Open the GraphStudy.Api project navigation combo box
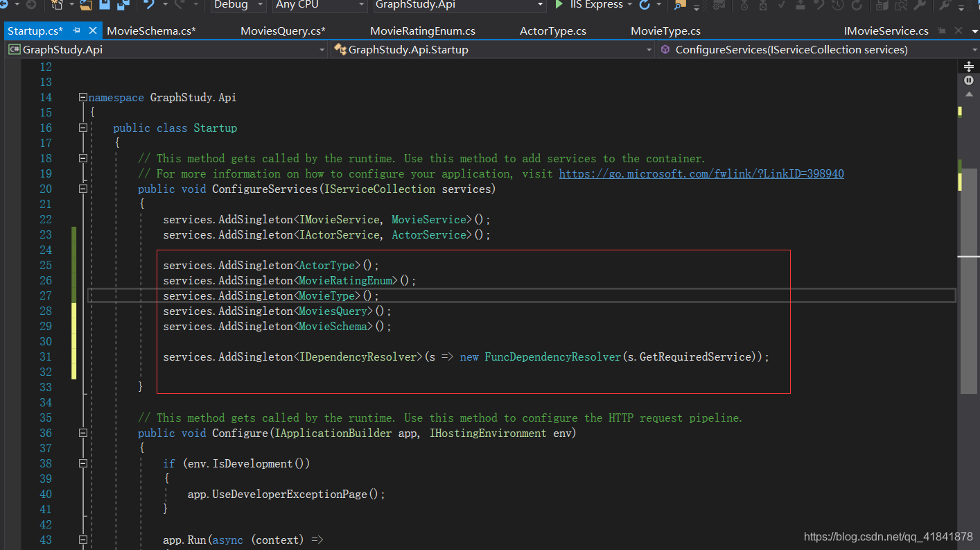Screen dimensions: 980x550 pyautogui.click(x=166, y=50)
